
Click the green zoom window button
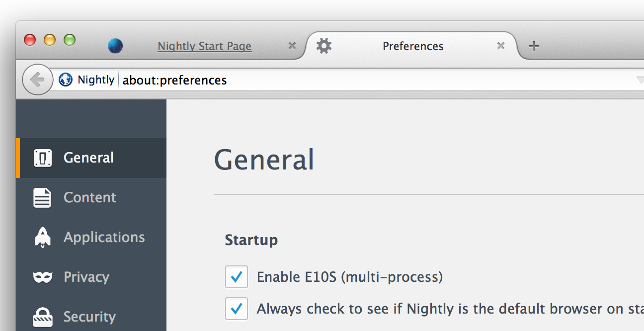click(70, 40)
